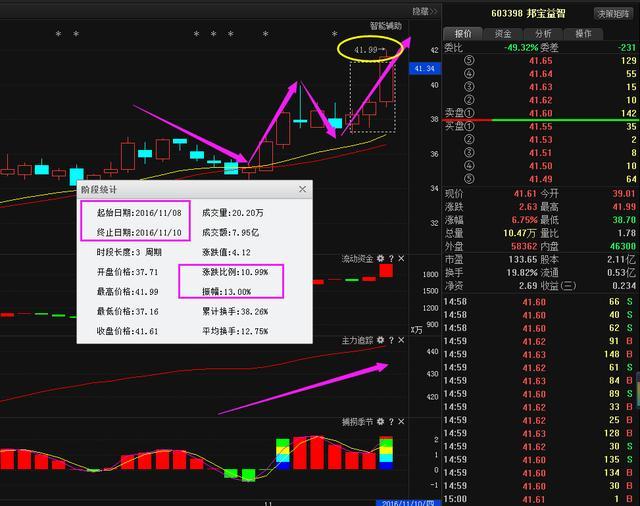This screenshot has height=506, width=640.
Task: Switch to the 资金 tab
Action: point(503,33)
